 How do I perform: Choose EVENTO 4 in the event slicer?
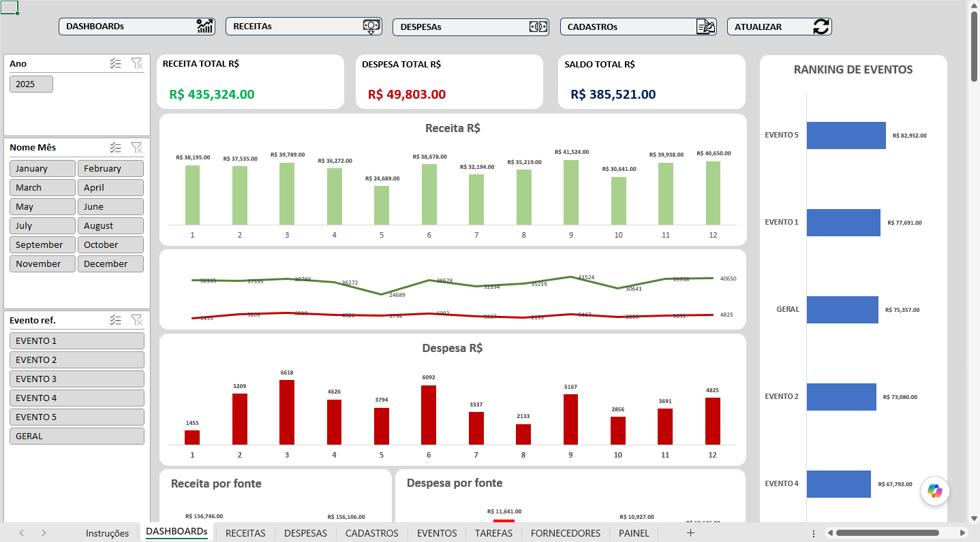(77, 398)
